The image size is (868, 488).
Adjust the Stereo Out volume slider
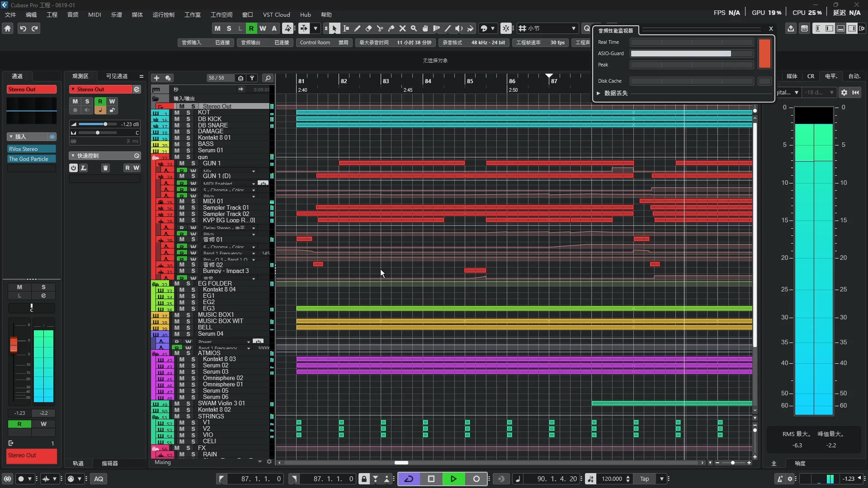click(98, 124)
